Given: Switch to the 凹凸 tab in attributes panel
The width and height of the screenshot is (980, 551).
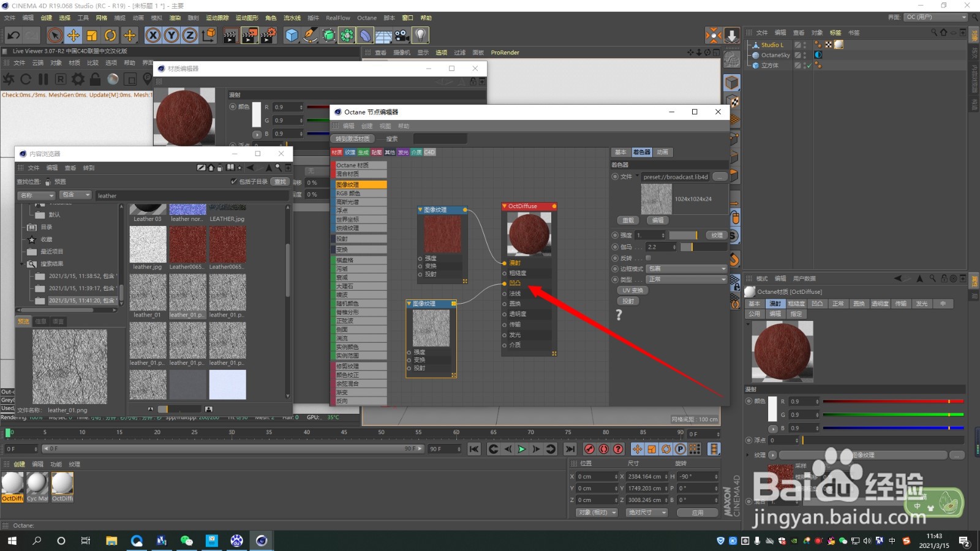Looking at the screenshot, I should tap(817, 304).
